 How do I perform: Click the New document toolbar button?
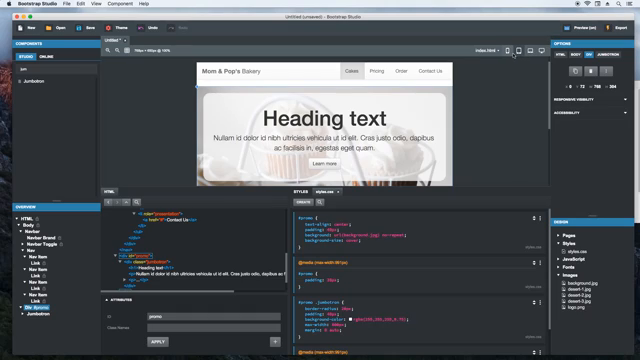click(27, 28)
